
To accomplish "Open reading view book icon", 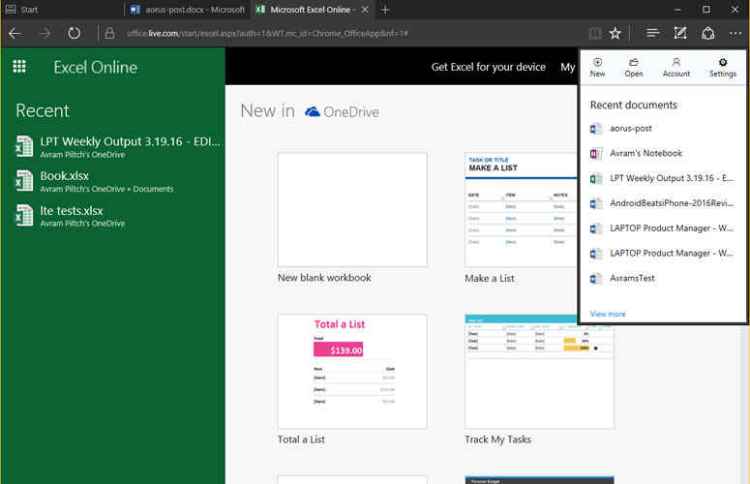I will coord(595,33).
